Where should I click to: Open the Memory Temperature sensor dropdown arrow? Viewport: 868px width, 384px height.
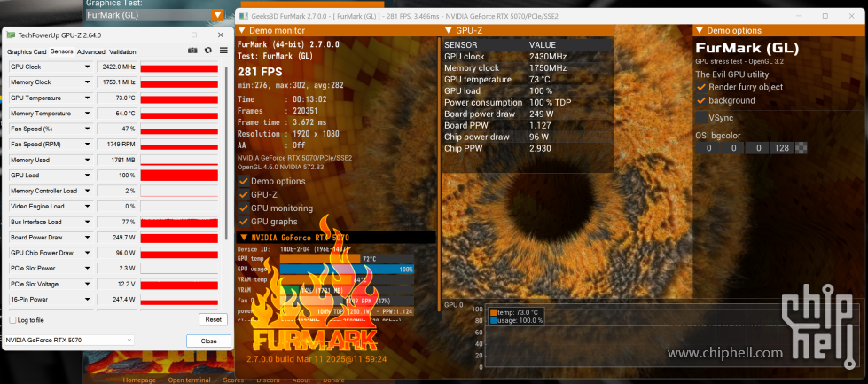click(x=87, y=114)
